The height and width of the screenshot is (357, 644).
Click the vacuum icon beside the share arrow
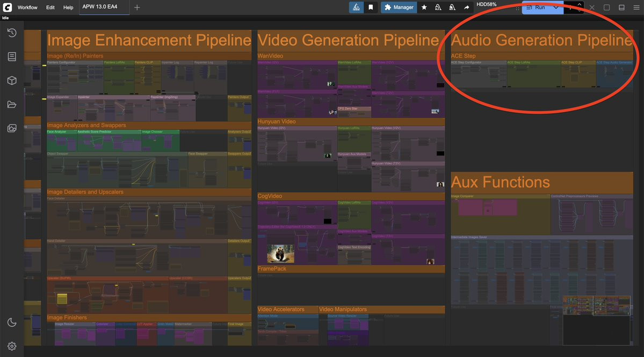click(452, 8)
